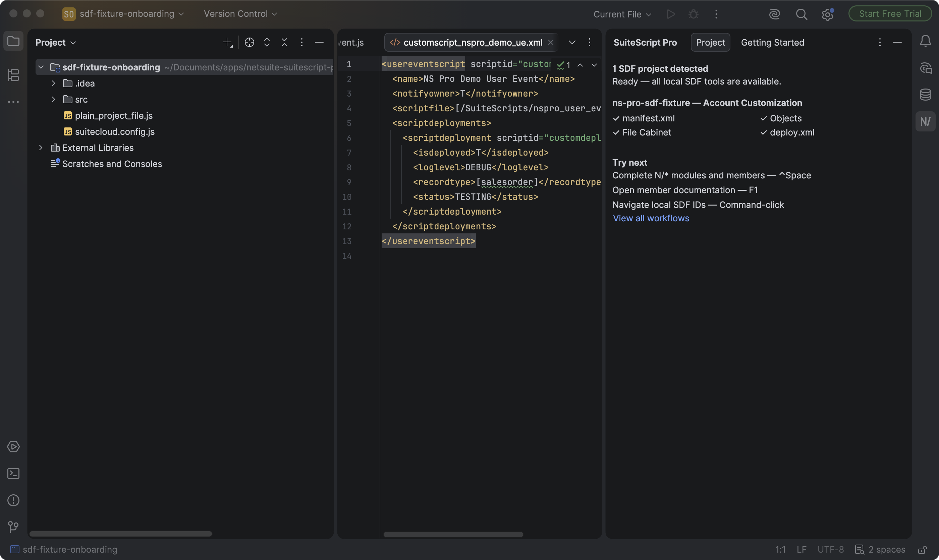Open the Git version control tool window

[x=14, y=527]
